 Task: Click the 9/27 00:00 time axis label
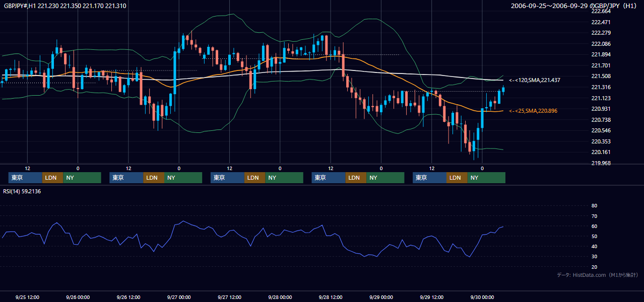click(179, 297)
